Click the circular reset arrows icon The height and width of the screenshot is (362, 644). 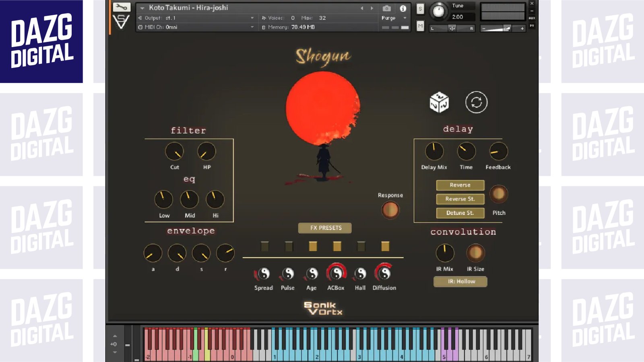[x=477, y=102]
